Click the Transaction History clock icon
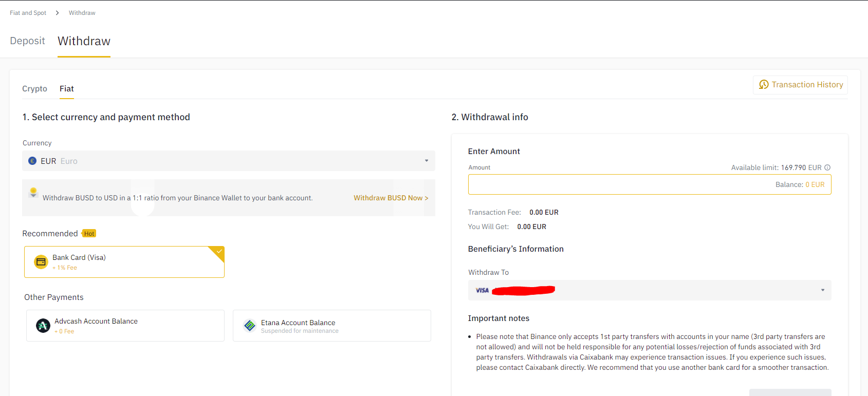Image resolution: width=868 pixels, height=396 pixels. pos(764,85)
